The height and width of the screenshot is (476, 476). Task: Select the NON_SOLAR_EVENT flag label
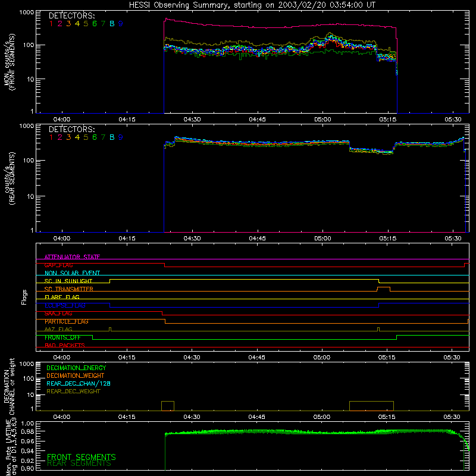click(x=72, y=273)
